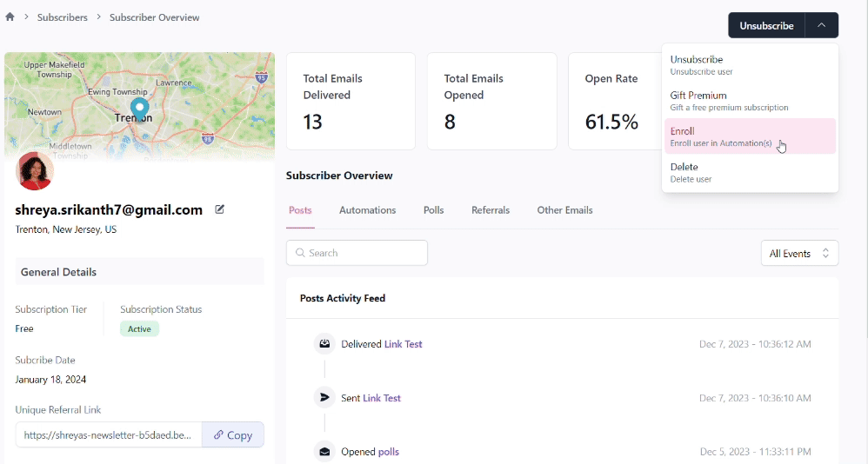Switch to the Automations tab

(368, 210)
